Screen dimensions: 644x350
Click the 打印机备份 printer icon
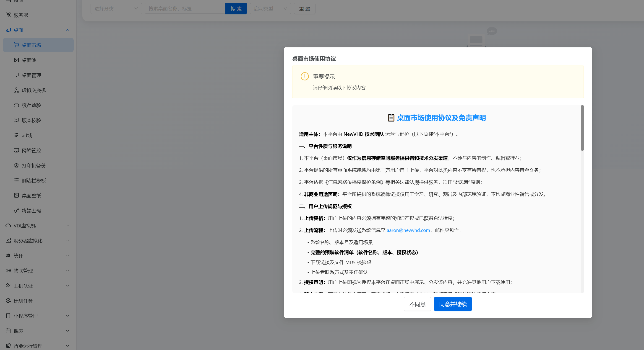[16, 165]
